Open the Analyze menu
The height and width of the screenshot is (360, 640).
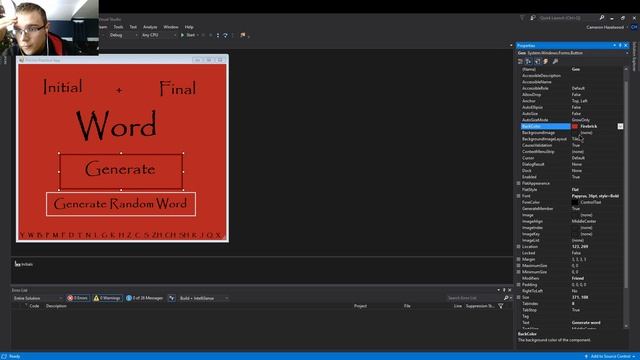150,27
